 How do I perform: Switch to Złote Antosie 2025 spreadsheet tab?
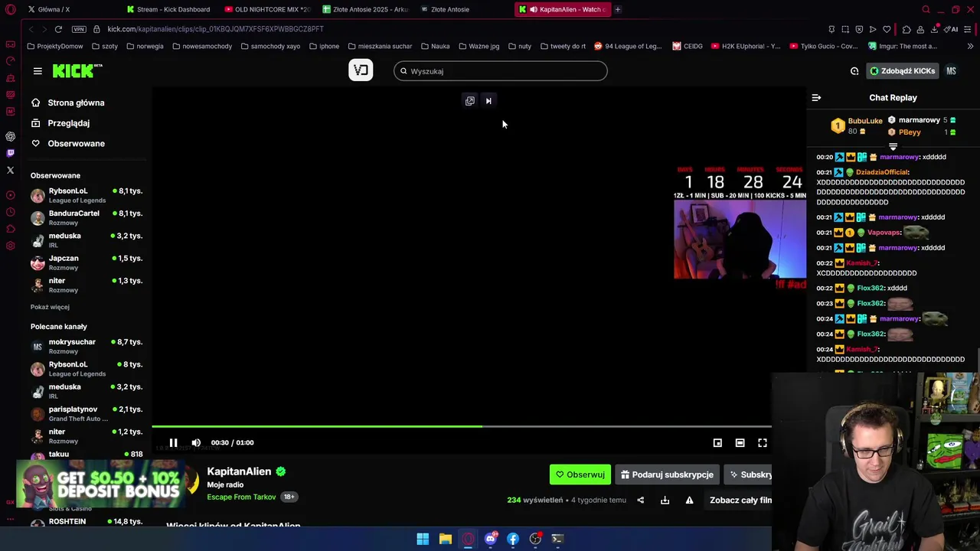coord(365,9)
